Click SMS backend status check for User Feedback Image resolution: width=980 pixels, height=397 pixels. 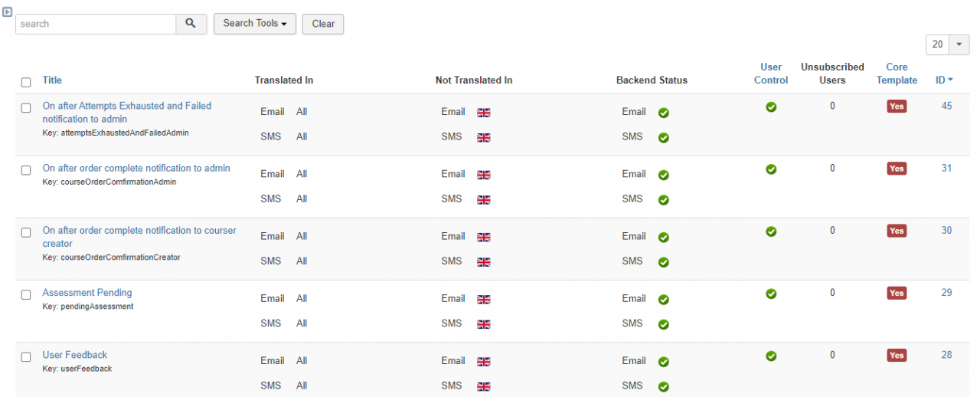[x=663, y=387]
